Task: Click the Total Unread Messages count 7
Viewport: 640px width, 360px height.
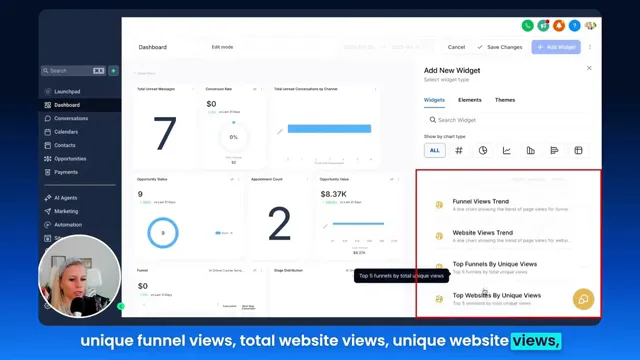Action: (165, 133)
